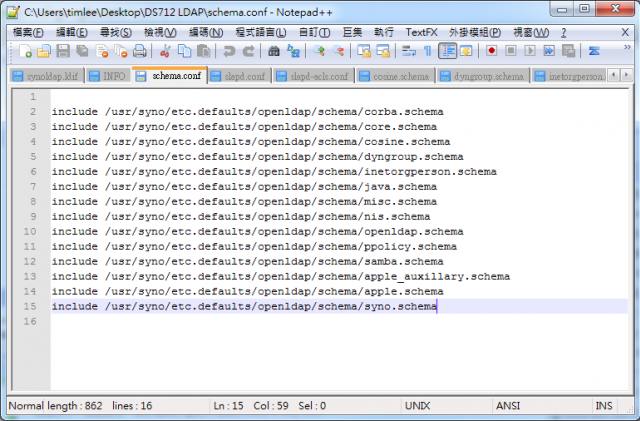Click the Replace toolbar icon
The width and height of the screenshot is (640, 421).
click(293, 51)
